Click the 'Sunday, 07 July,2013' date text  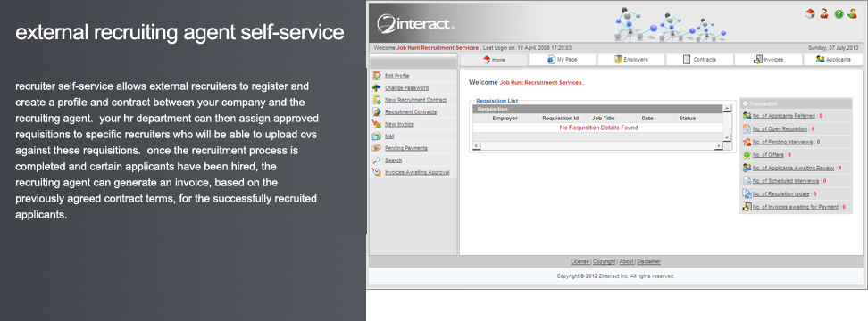834,48
